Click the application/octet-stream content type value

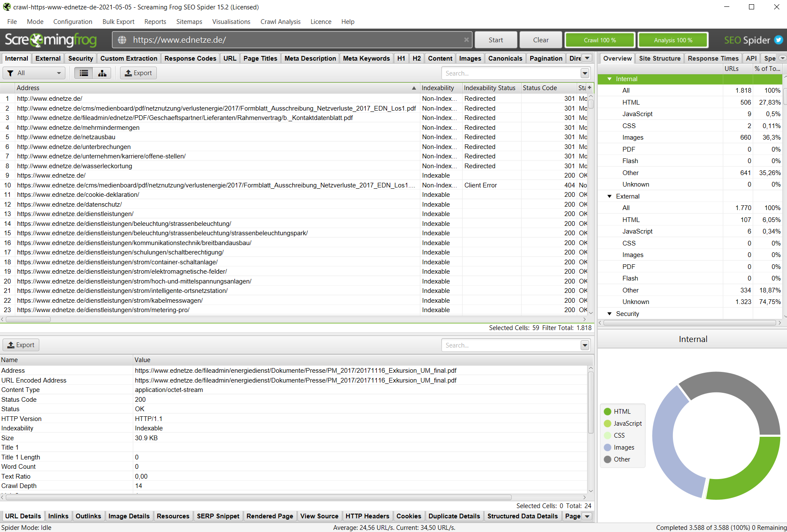169,390
